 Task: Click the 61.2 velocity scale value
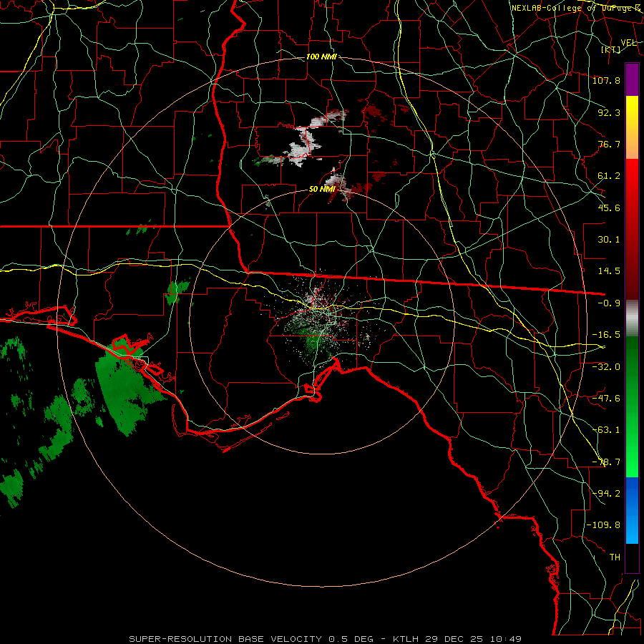click(609, 176)
